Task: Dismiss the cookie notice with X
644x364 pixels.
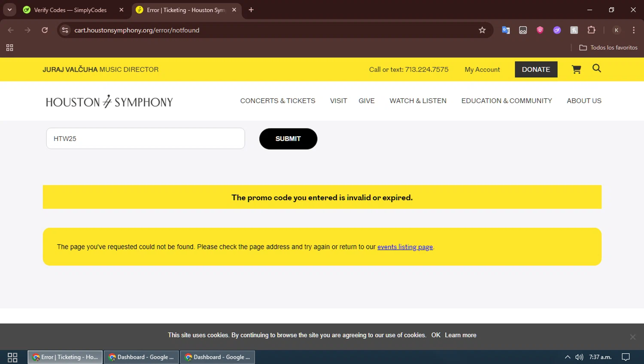Action: click(632, 337)
